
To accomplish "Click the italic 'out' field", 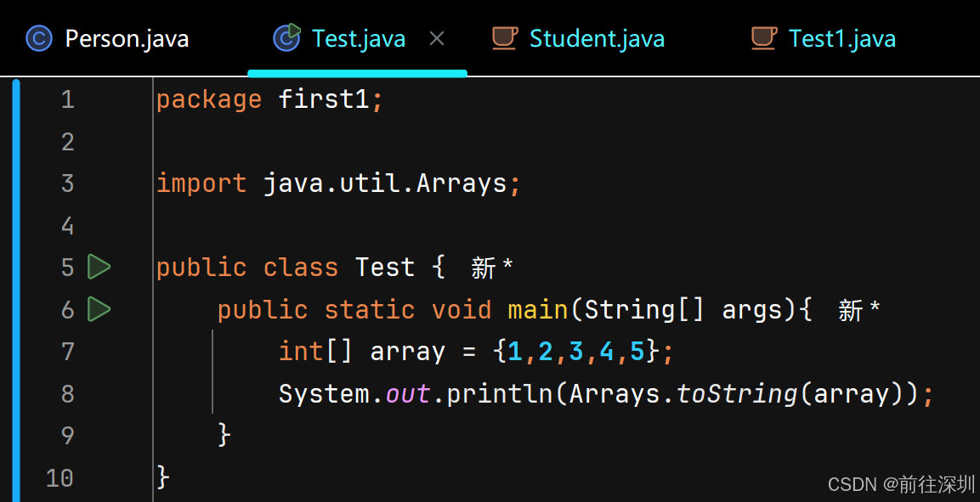I will tap(407, 394).
